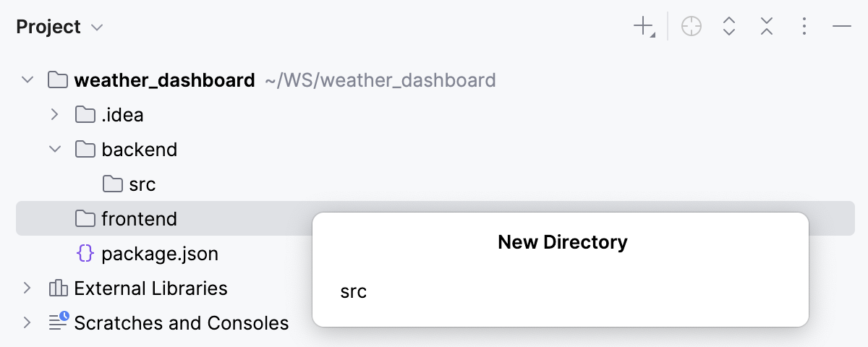Image resolution: width=868 pixels, height=347 pixels.
Task: Open the Project view dropdown
Action: point(60,27)
